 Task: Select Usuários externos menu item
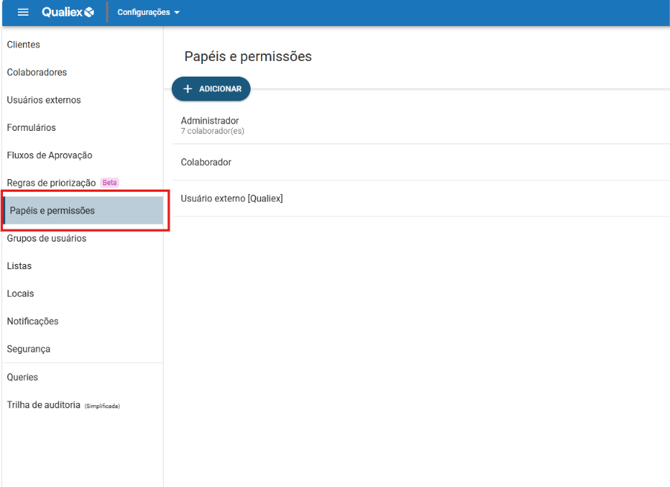(x=44, y=100)
